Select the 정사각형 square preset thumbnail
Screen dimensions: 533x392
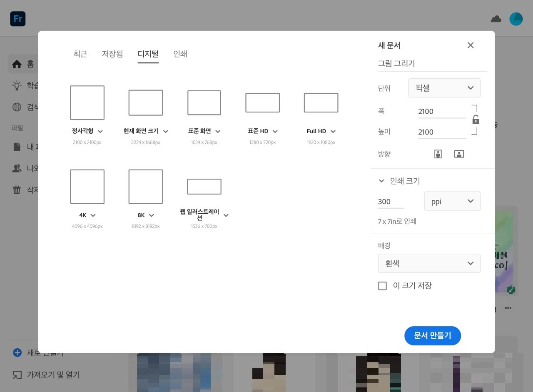[87, 102]
